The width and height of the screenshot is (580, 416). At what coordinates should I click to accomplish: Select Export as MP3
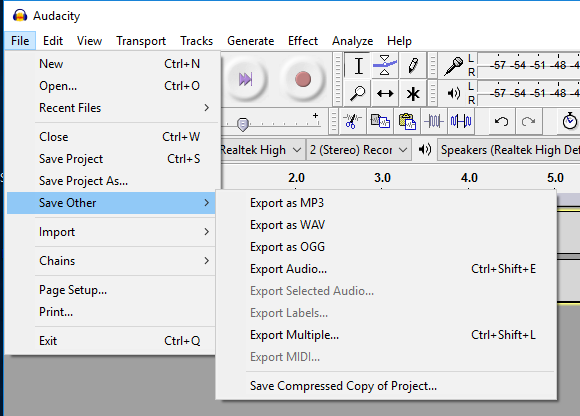[x=386, y=203]
